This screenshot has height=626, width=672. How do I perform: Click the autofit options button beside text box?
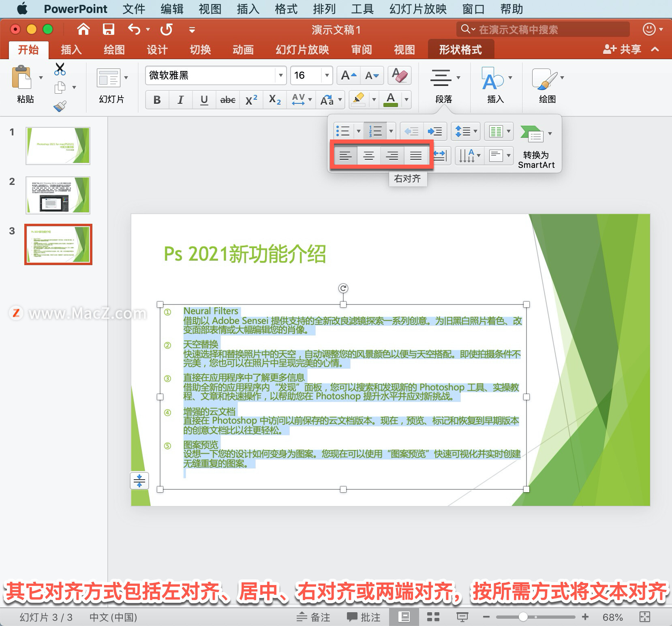click(139, 481)
